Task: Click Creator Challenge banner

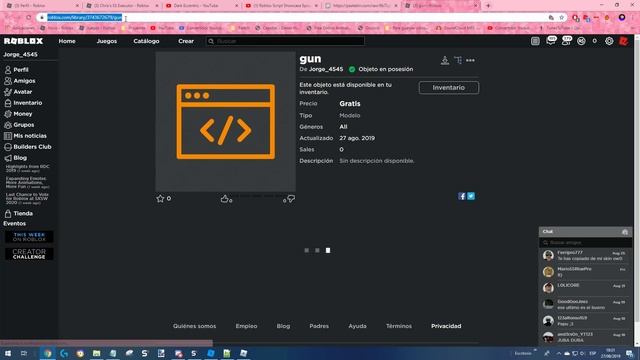Action: (x=29, y=254)
